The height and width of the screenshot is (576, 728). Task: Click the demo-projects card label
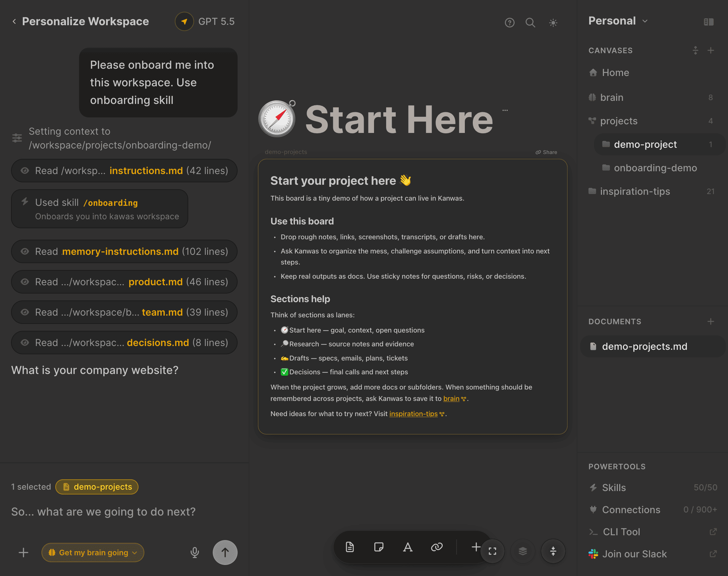[x=286, y=152]
